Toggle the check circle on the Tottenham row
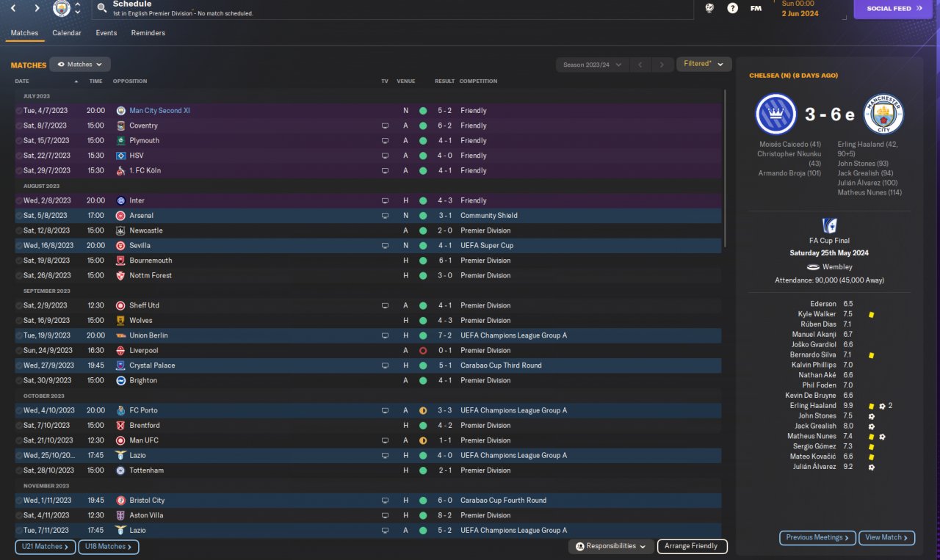The height and width of the screenshot is (560, 940). pos(19,470)
